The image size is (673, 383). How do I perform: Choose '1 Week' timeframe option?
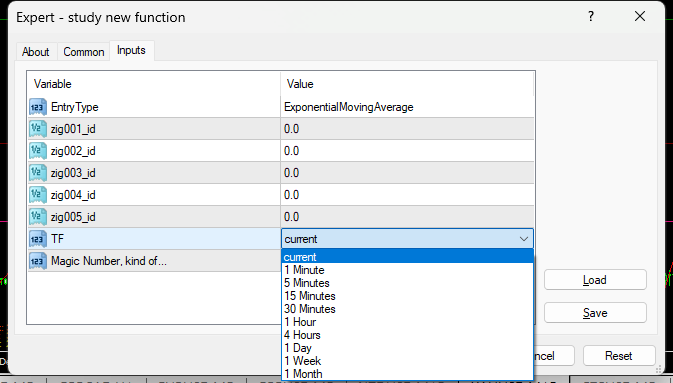click(407, 361)
